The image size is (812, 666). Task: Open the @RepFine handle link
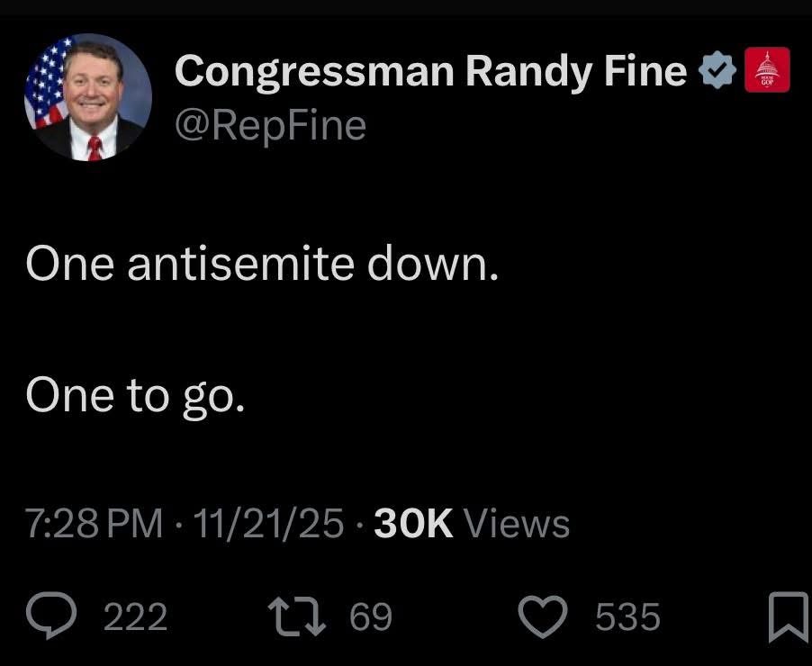point(270,124)
